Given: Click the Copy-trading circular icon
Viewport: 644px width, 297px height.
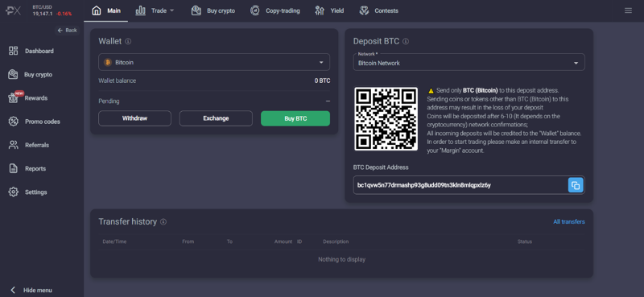Looking at the screenshot, I should click(255, 10).
